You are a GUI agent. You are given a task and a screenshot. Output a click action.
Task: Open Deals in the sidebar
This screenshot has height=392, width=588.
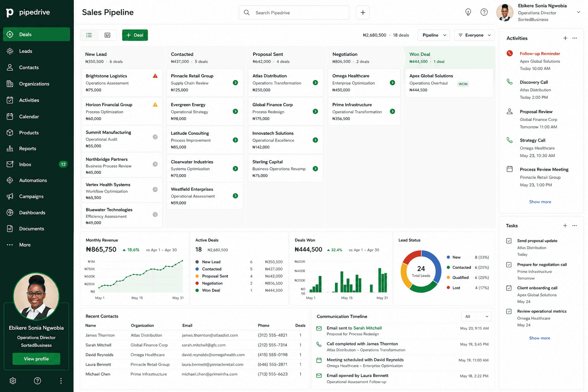(36, 34)
